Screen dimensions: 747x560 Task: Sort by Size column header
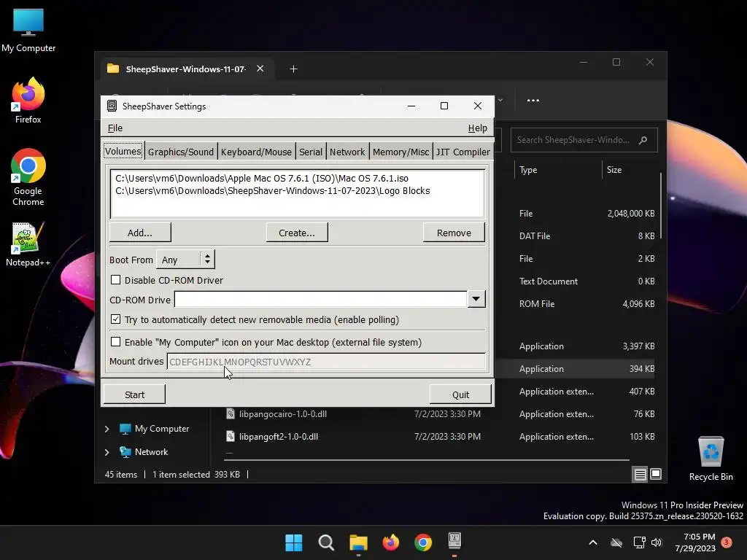click(x=614, y=169)
